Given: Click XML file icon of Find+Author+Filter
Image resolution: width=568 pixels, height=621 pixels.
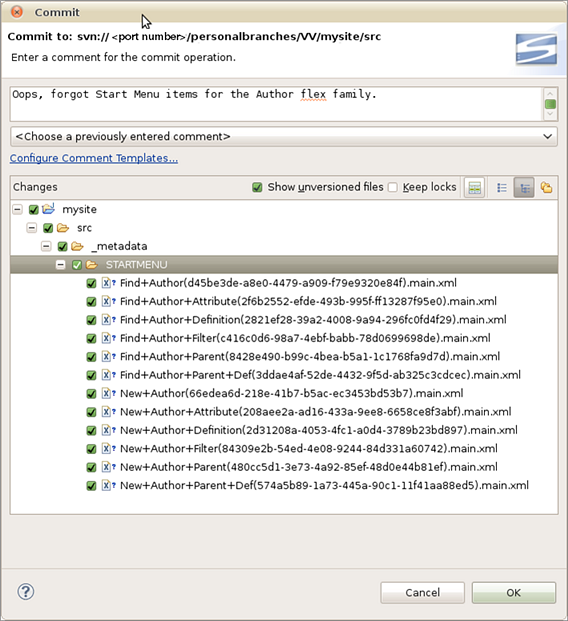Looking at the screenshot, I should tap(106, 338).
